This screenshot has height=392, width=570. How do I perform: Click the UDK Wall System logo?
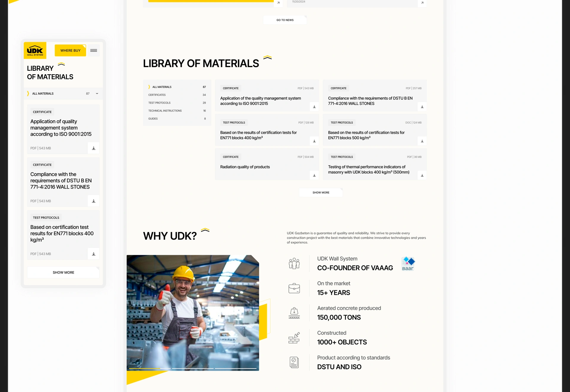coord(35,50)
